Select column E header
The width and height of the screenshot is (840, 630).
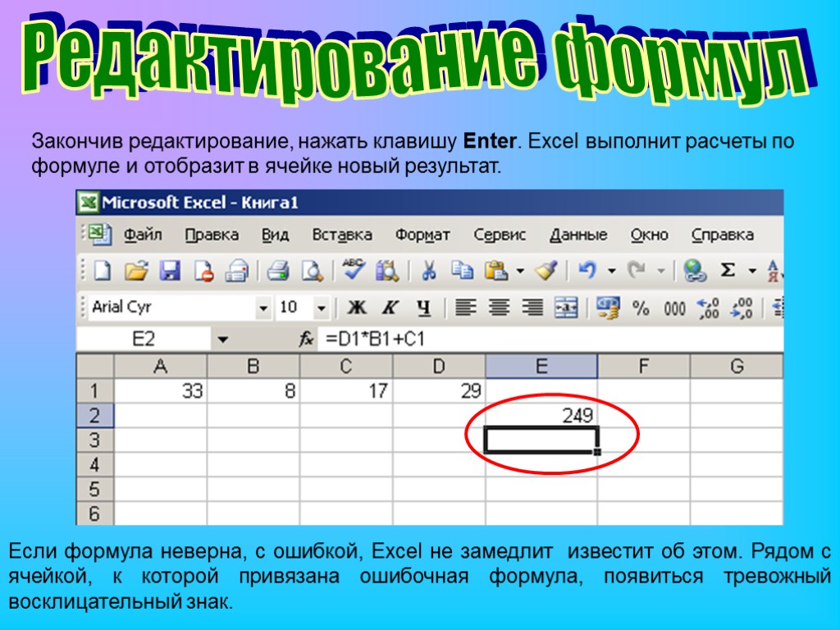(541, 366)
